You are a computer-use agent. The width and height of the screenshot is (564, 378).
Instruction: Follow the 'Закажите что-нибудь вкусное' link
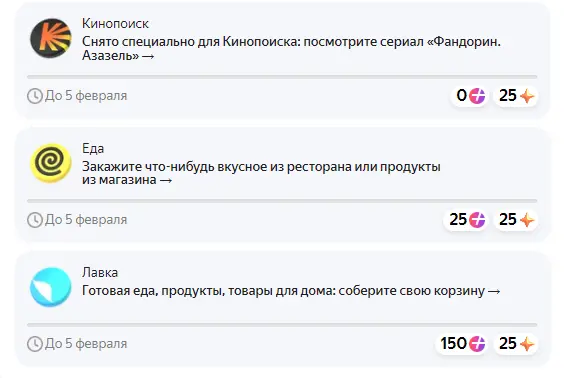tap(261, 173)
